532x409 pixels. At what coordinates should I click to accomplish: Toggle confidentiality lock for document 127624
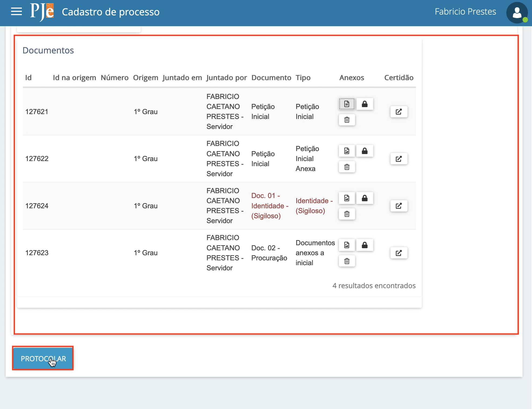pos(365,198)
